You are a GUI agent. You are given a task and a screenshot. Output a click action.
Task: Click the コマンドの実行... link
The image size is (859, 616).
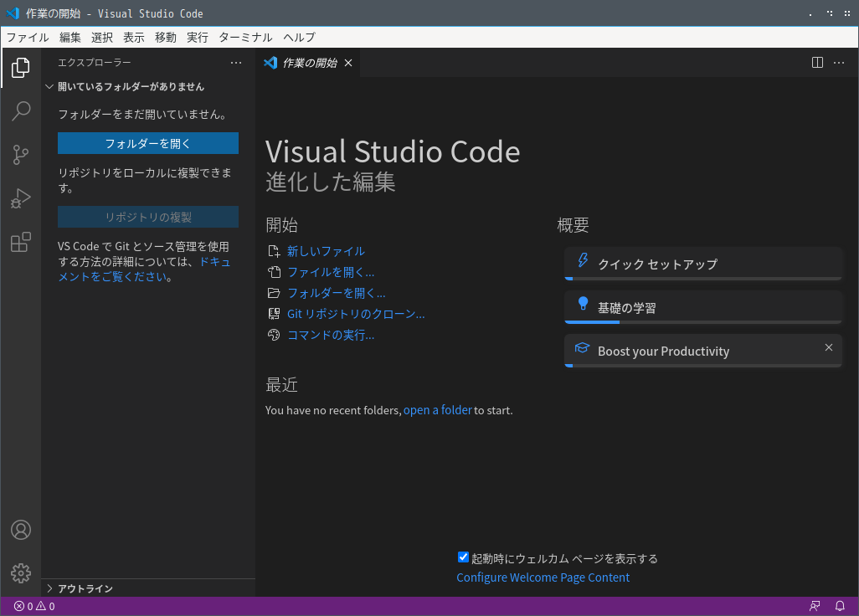331,335
